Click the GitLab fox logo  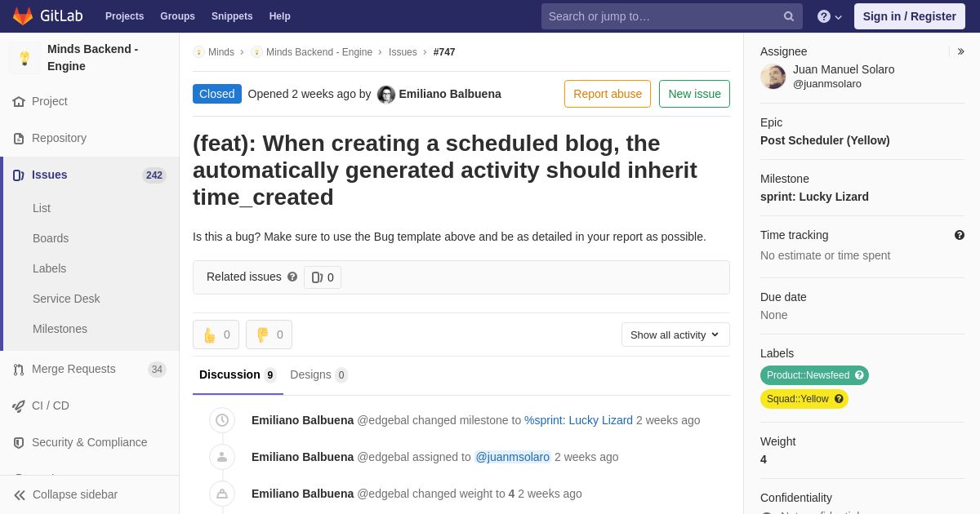pyautogui.click(x=23, y=16)
